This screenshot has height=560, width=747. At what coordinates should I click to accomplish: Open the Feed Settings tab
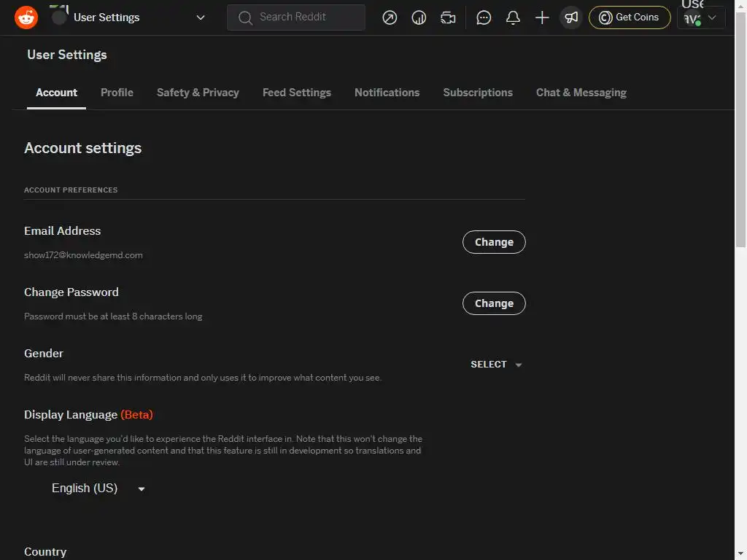297,93
